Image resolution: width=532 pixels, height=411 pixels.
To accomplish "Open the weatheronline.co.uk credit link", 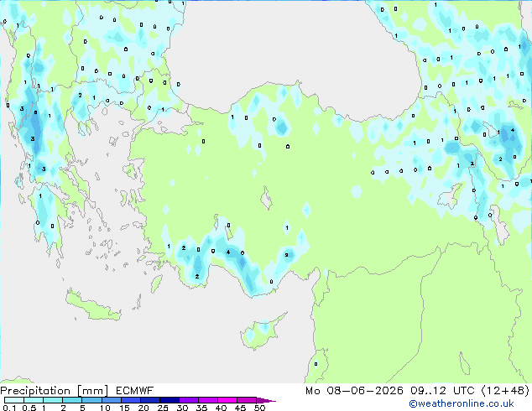I will (x=462, y=403).
